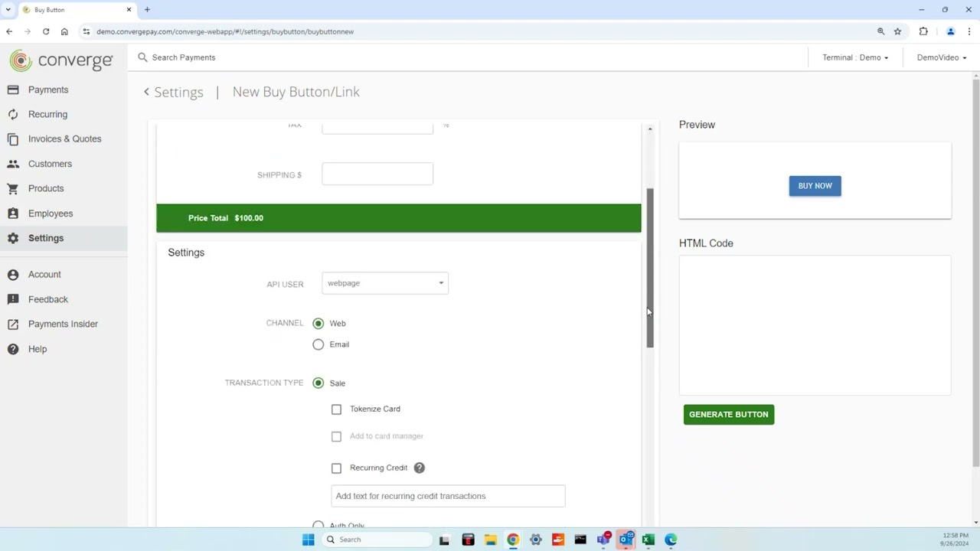Image resolution: width=980 pixels, height=551 pixels.
Task: Open the Chrome three-dot menu
Action: [969, 31]
